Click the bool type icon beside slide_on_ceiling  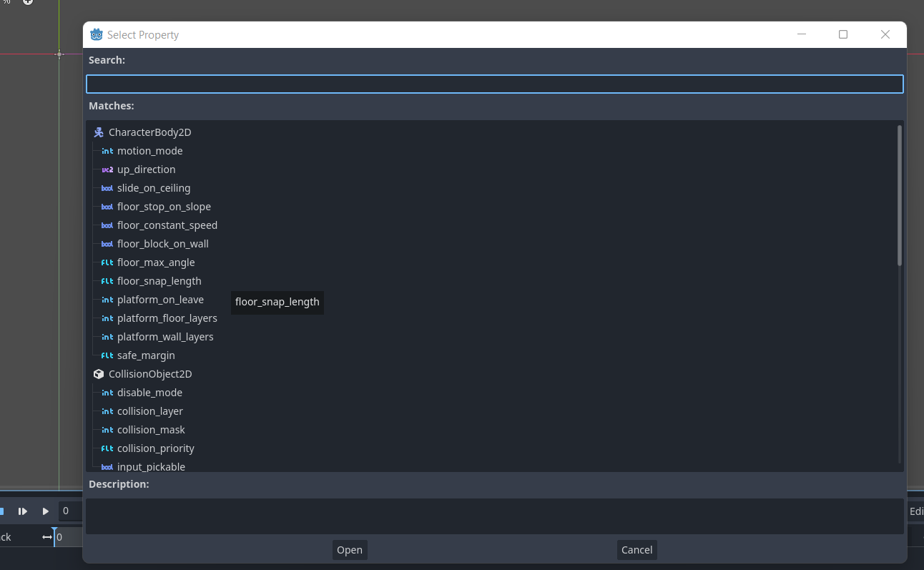[107, 187]
